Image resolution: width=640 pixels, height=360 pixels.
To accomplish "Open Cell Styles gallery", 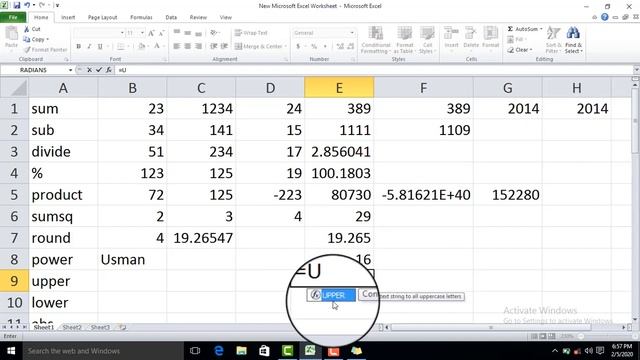I will coord(427,39).
